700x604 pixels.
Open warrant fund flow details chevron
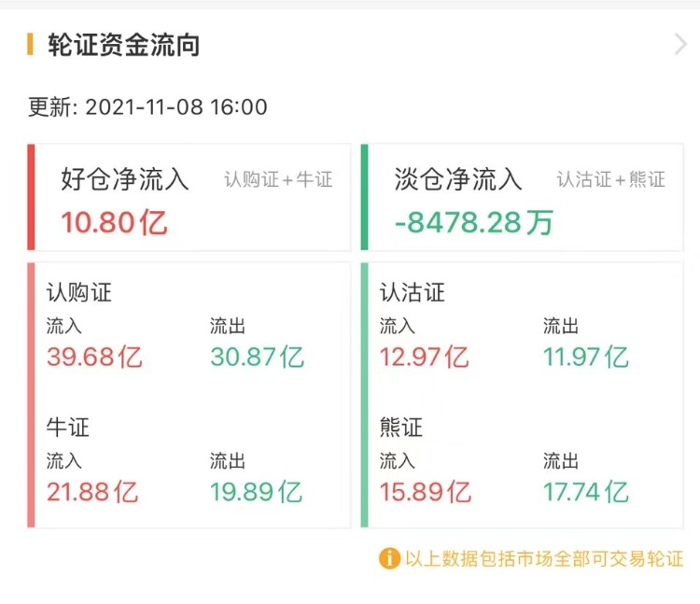679,44
